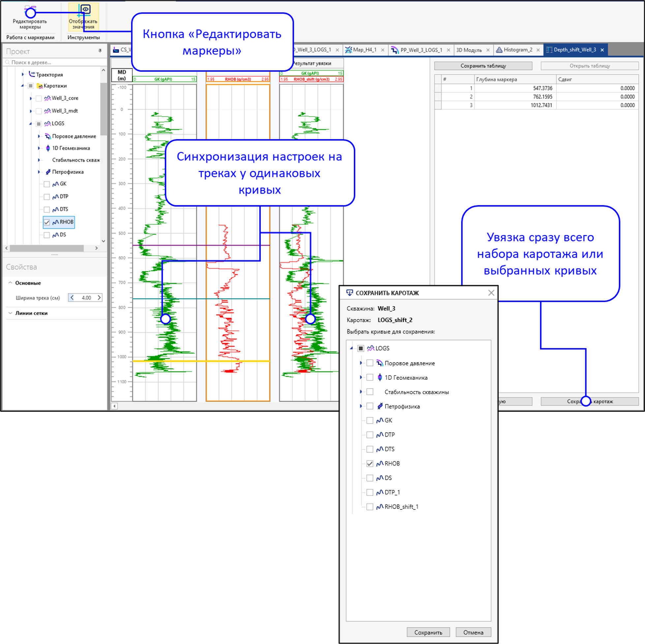Check GK checkbox in save dialog

(x=370, y=421)
